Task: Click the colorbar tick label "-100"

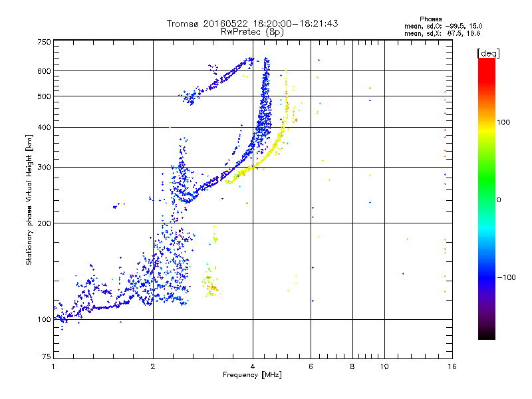Action: (x=506, y=277)
